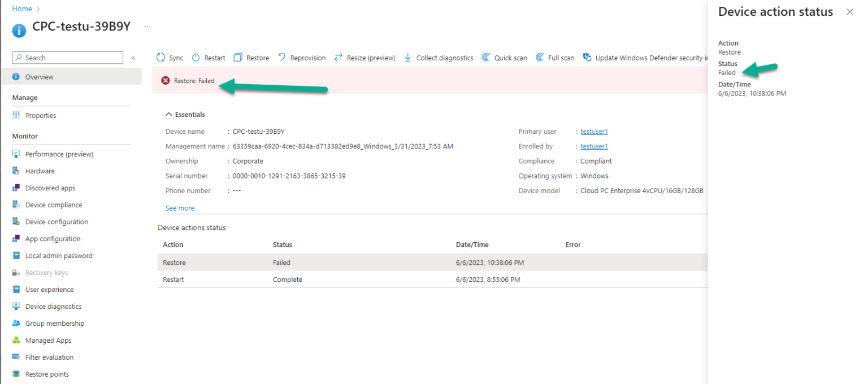The width and height of the screenshot is (868, 384).
Task: Click the Restore action icon
Action: pos(251,57)
